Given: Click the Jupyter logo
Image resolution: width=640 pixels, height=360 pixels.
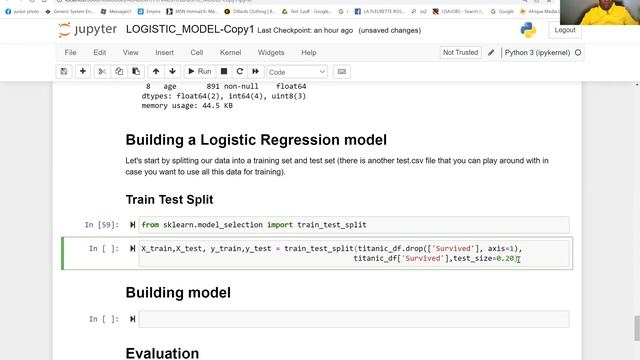Looking at the screenshot, I should pos(87,30).
